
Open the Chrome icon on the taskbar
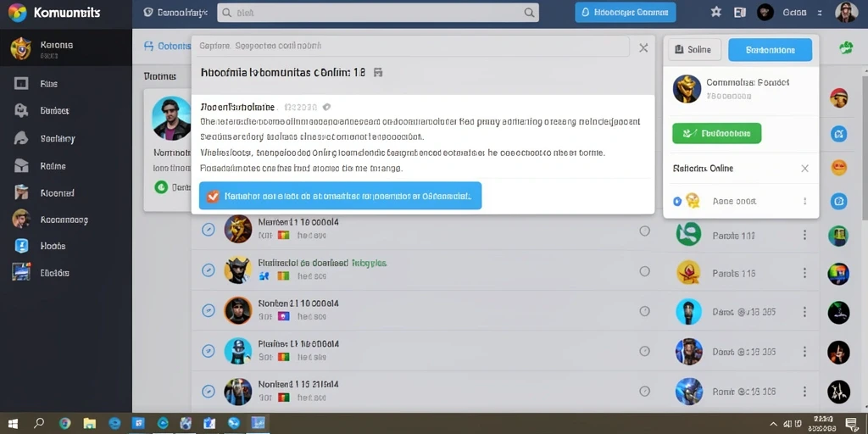64,424
